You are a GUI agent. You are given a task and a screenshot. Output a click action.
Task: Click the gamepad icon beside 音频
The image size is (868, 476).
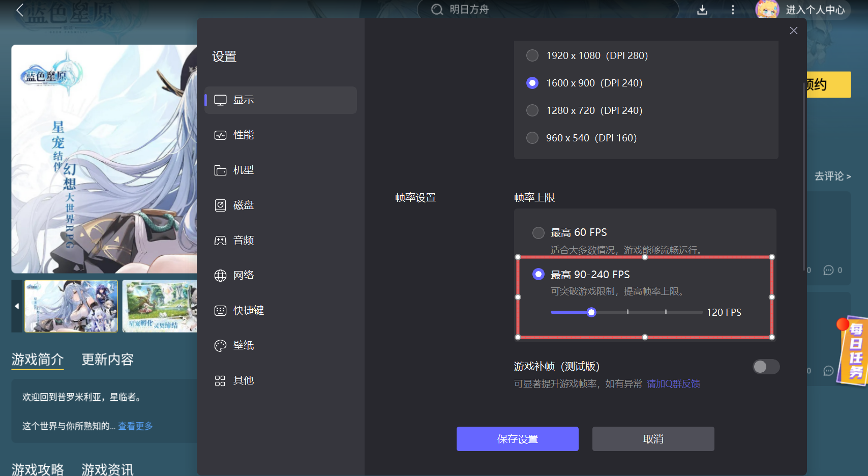[220, 241]
